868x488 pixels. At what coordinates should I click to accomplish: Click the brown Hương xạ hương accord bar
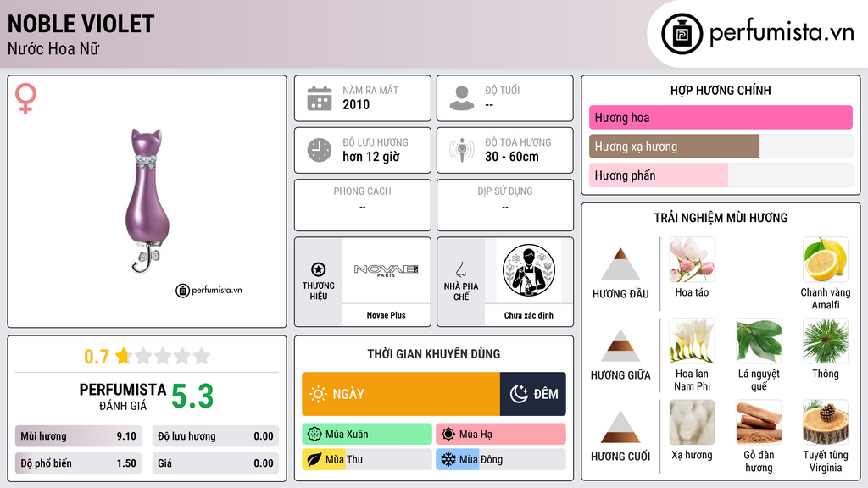pos(674,147)
